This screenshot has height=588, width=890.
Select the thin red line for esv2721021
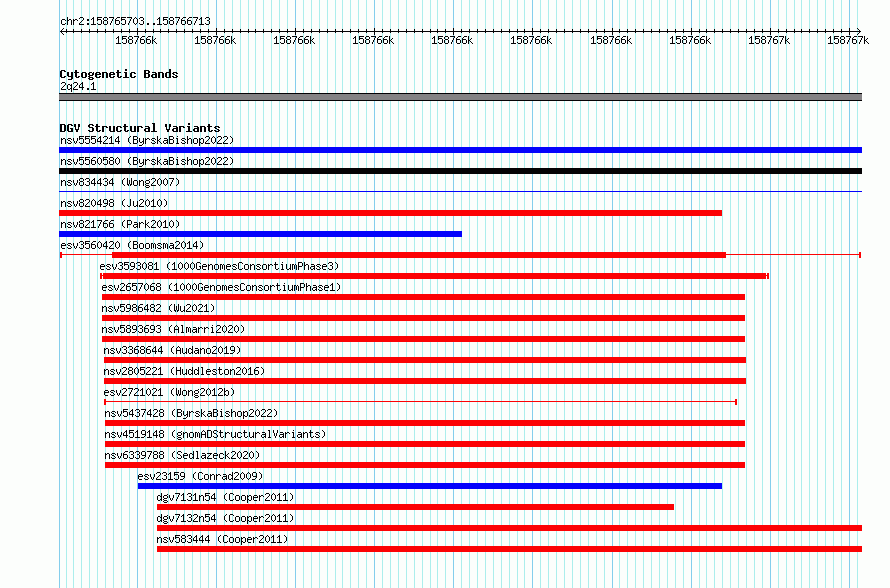421,402
